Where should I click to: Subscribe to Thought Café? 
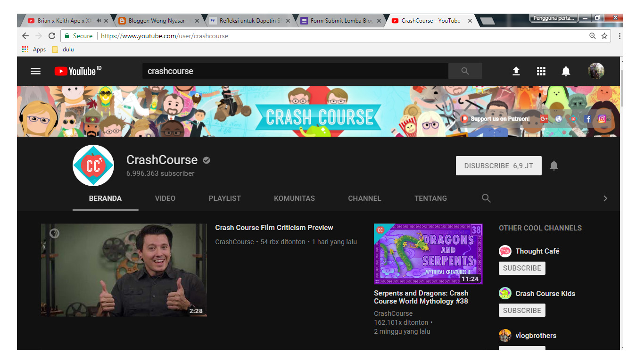[522, 268]
